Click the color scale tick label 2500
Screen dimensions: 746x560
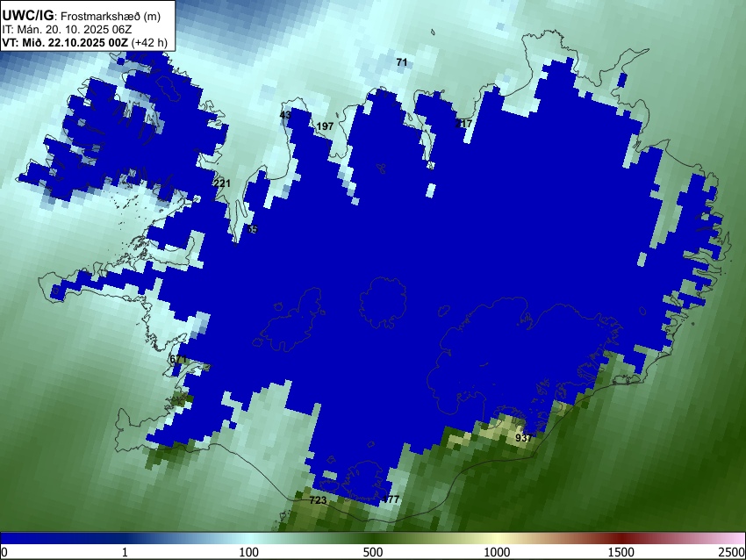point(732,552)
